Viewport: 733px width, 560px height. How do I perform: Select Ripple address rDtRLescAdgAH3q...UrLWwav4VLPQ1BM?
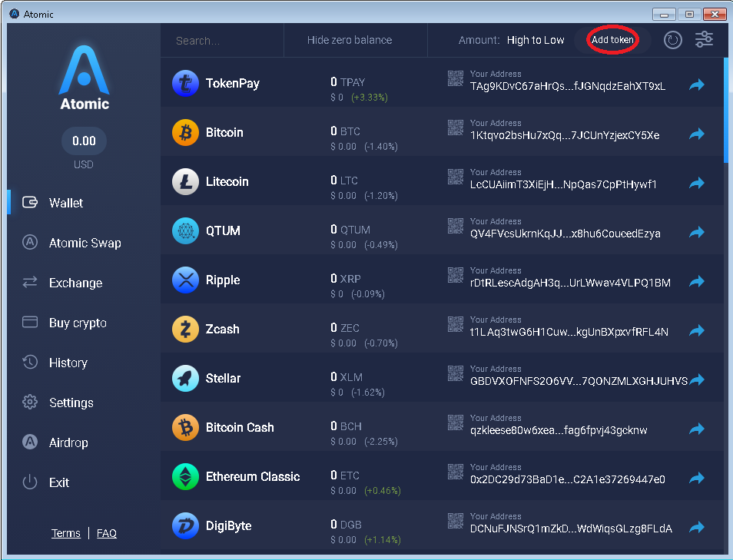coord(570,283)
